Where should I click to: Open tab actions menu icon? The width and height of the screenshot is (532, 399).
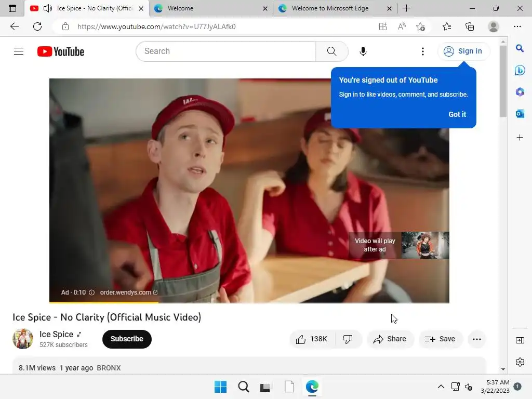click(x=12, y=8)
